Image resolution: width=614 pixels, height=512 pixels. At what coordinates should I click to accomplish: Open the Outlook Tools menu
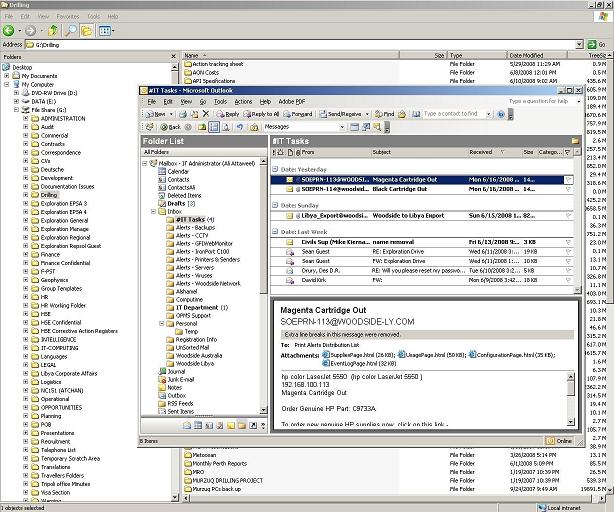coord(220,102)
